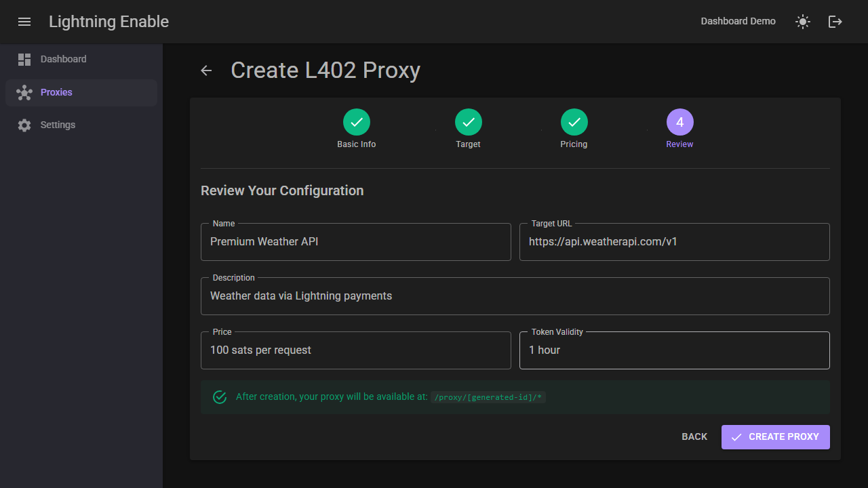Click the Target step checkmark icon
This screenshot has height=488, width=868.
pos(468,122)
